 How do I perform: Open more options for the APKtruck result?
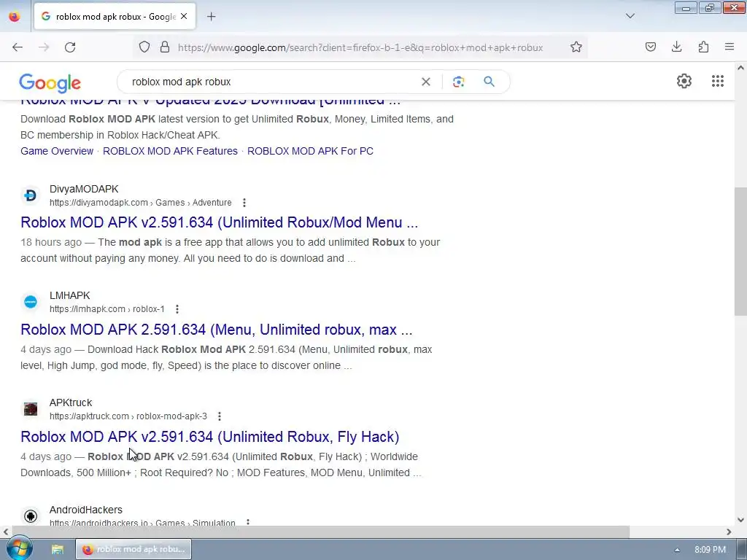[x=220, y=416]
